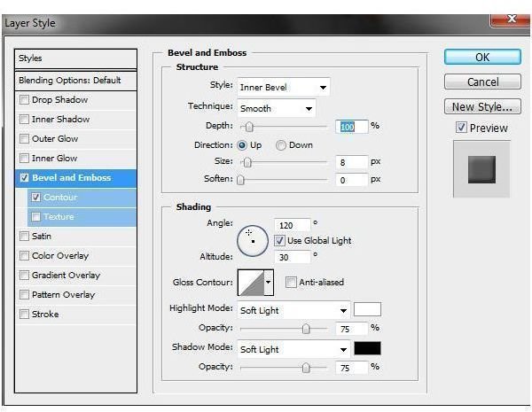Click the Angle light direction dial
The image size is (532, 412).
click(253, 241)
